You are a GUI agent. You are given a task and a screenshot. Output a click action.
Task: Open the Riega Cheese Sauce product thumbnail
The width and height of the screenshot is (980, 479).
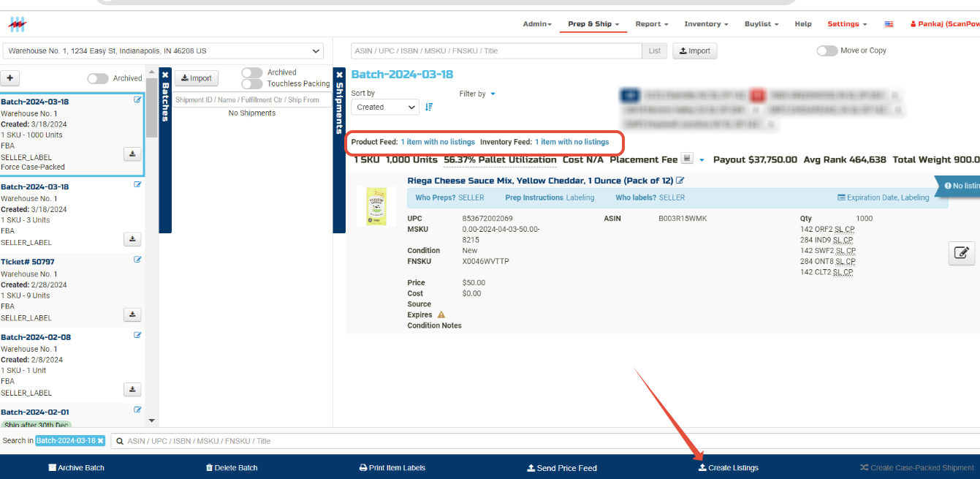(376, 206)
